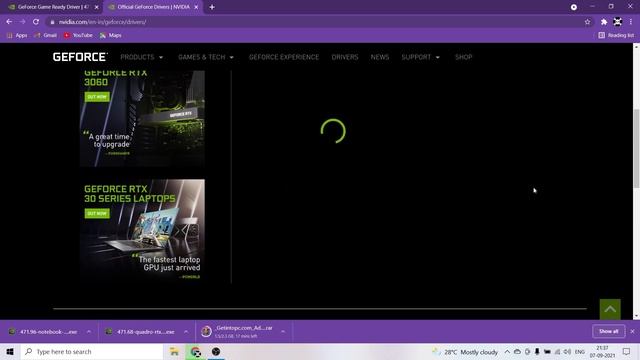
Task: Click the Getintopc.com rar download item
Action: (237, 332)
